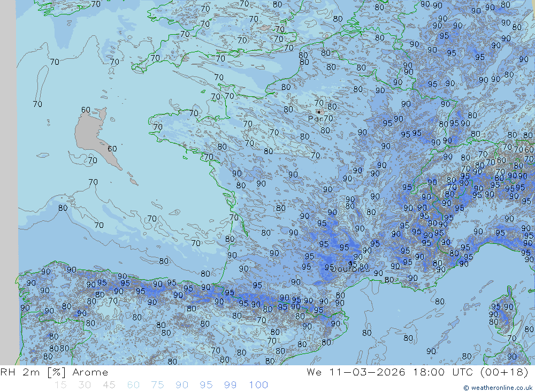535x392 pixels.
Task: Click the 95 legend value below the map
Action: click(206, 385)
